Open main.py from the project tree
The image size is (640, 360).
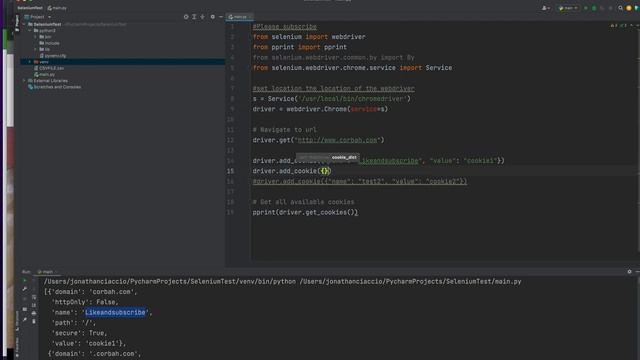(x=44, y=74)
